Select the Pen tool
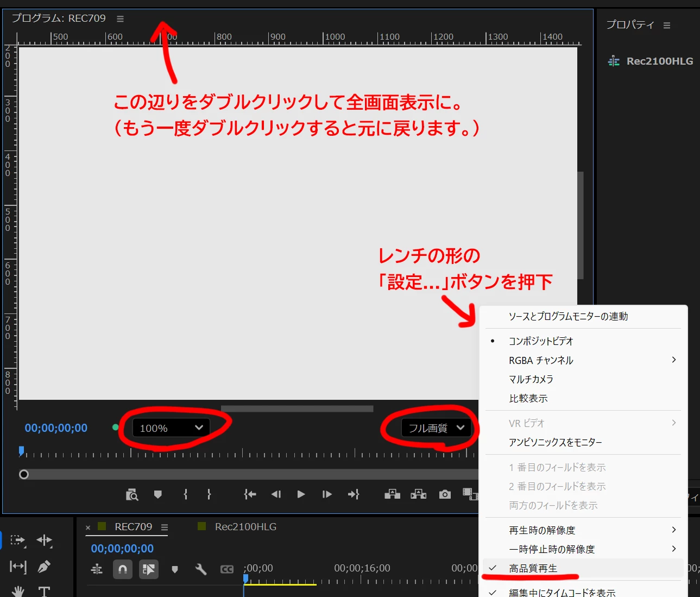 44,567
